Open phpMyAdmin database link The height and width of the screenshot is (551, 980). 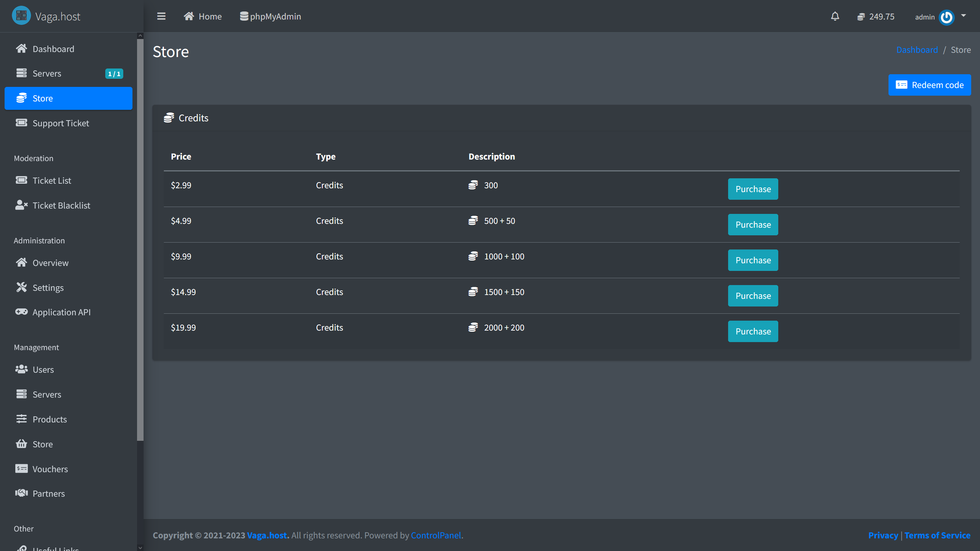(x=271, y=16)
